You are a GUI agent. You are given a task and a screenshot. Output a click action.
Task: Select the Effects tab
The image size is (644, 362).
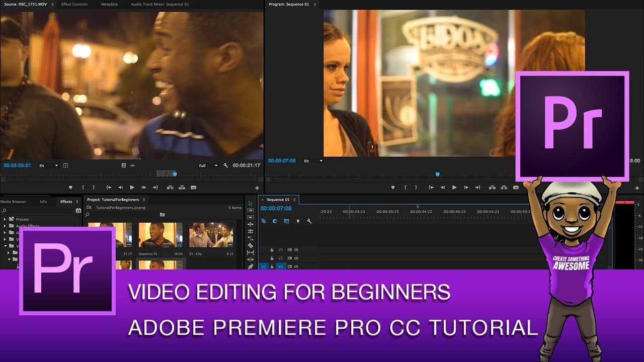pos(66,202)
